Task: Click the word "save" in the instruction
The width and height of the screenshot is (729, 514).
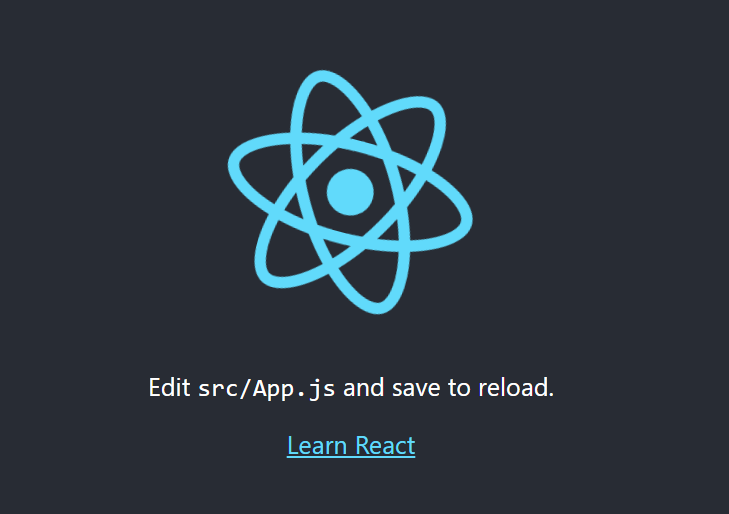Action: click(x=416, y=388)
